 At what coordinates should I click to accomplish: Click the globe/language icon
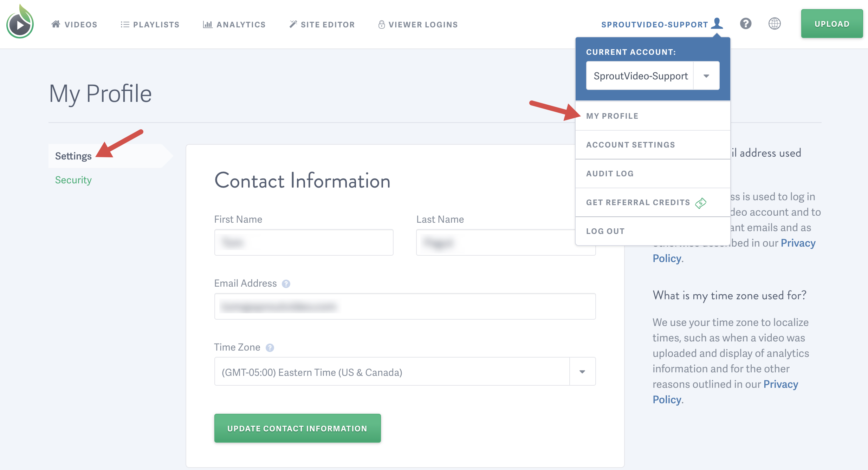coord(774,24)
